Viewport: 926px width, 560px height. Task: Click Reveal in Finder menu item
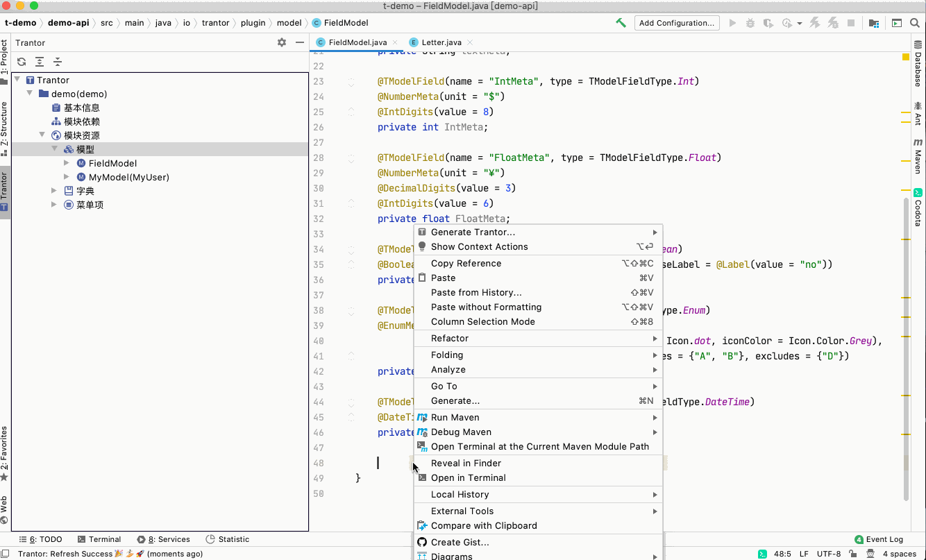tap(538, 464)
